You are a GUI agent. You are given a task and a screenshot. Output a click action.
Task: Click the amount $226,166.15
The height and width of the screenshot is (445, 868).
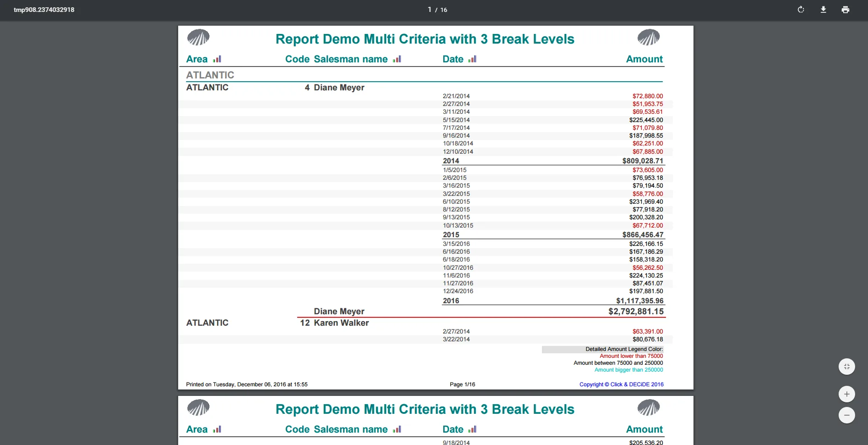(646, 244)
